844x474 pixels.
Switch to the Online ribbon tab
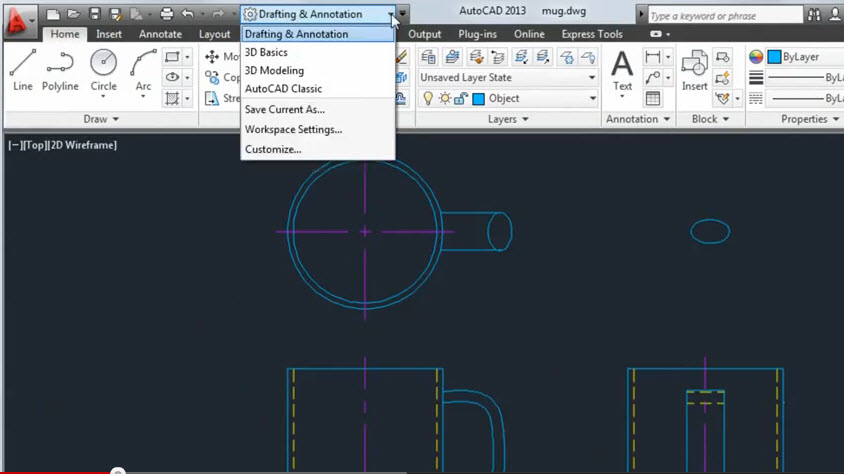click(529, 34)
